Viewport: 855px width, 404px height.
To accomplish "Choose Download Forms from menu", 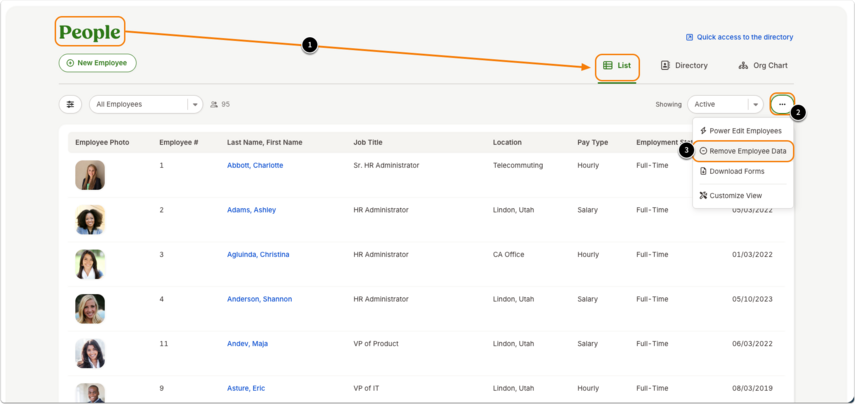I will coord(732,171).
